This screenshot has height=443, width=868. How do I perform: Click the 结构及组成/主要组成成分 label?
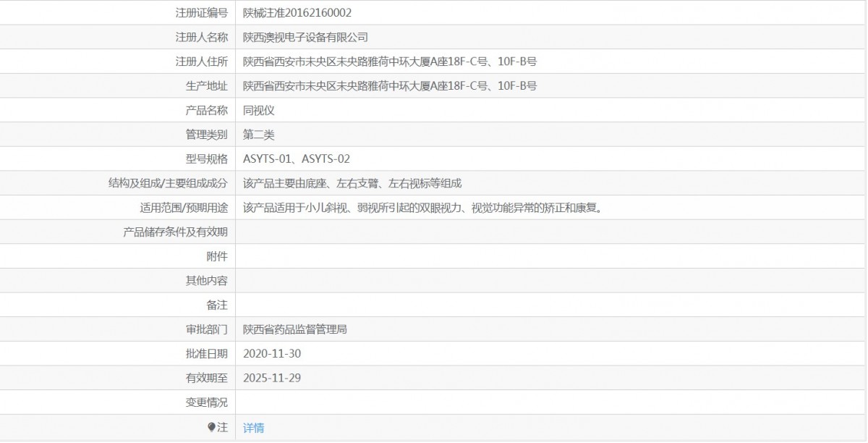point(169,183)
